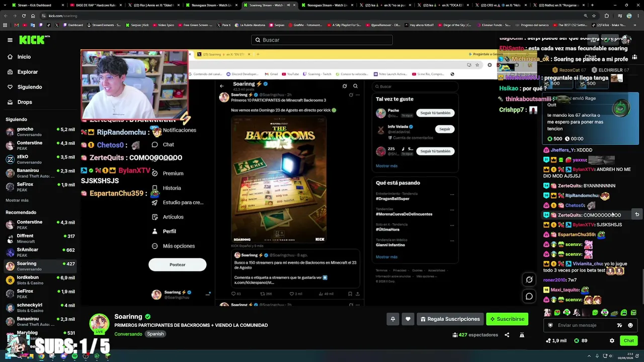
Task: Click the report siren icon below Suscribirse
Action: [x=522, y=335]
